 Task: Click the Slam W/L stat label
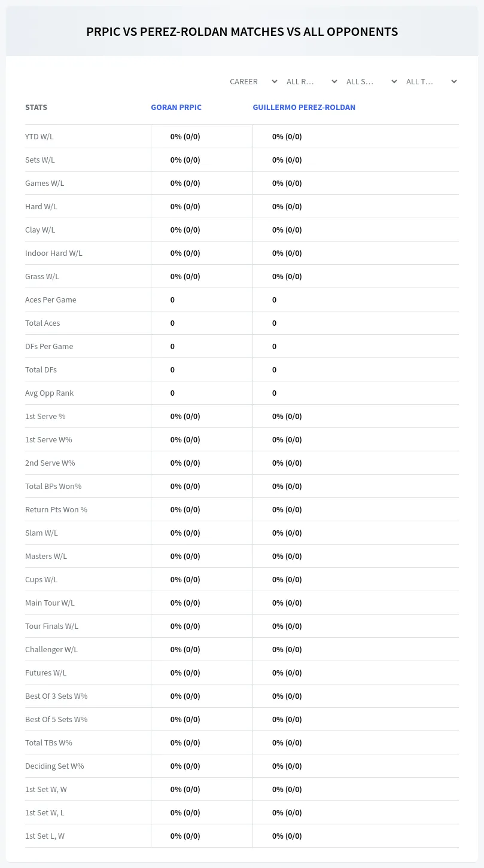[41, 533]
